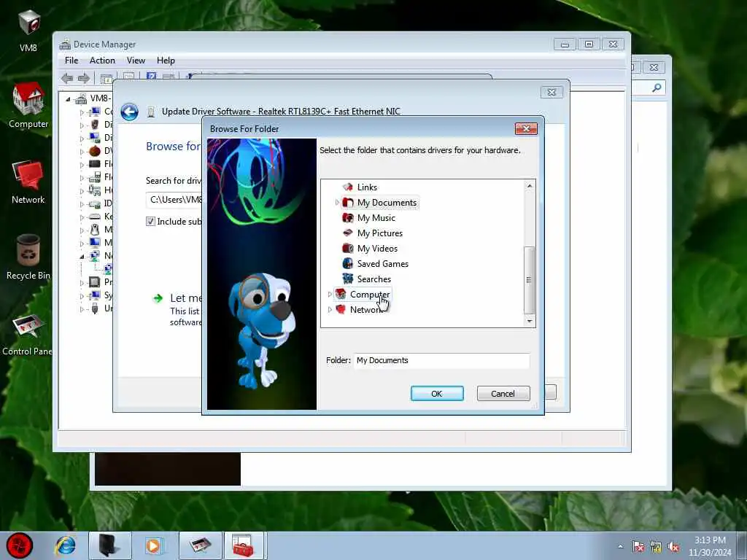This screenshot has height=560, width=747.
Task: Launch Internet Explorer from the taskbar
Action: (65, 545)
